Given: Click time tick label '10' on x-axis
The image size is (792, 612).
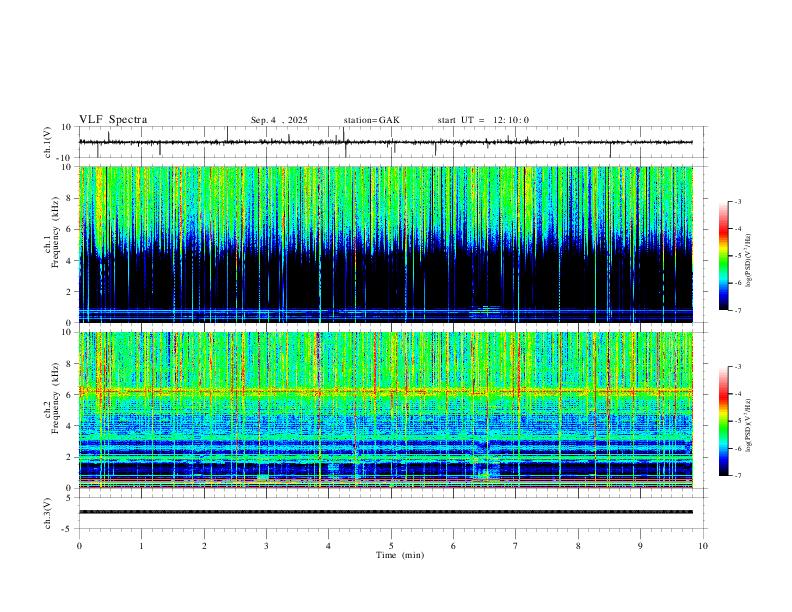Looking at the screenshot, I should coord(703,546).
